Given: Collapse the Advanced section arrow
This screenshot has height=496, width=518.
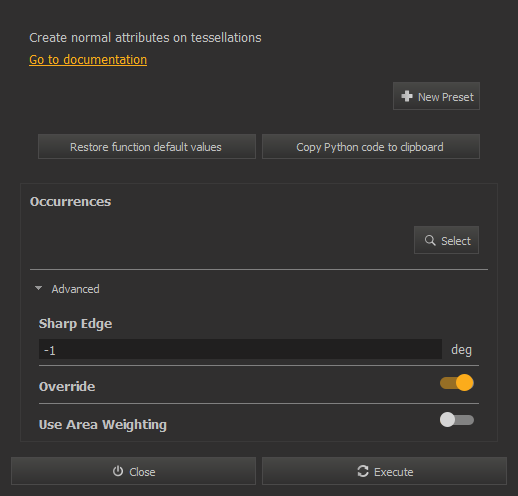Looking at the screenshot, I should (x=39, y=288).
